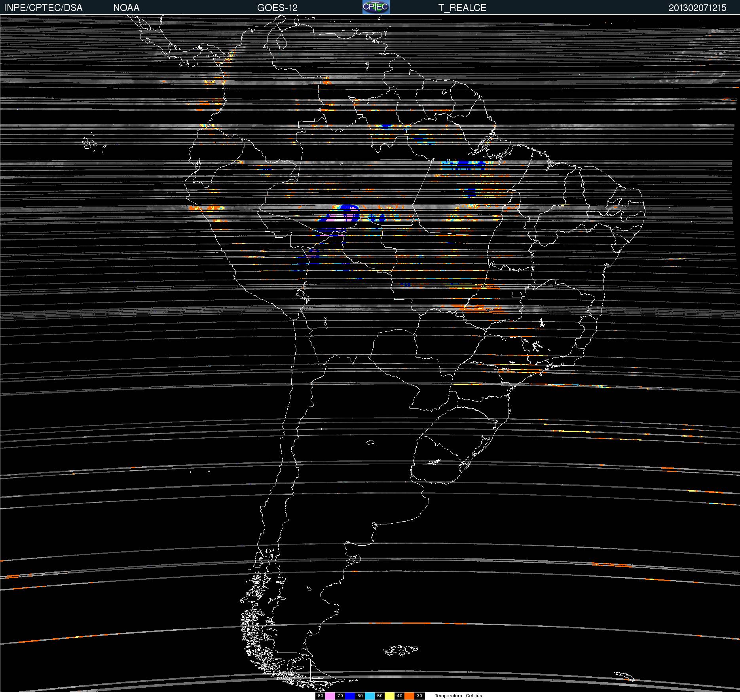Click the GOES-12 satellite label
Screen dimensions: 740x700
click(x=277, y=8)
